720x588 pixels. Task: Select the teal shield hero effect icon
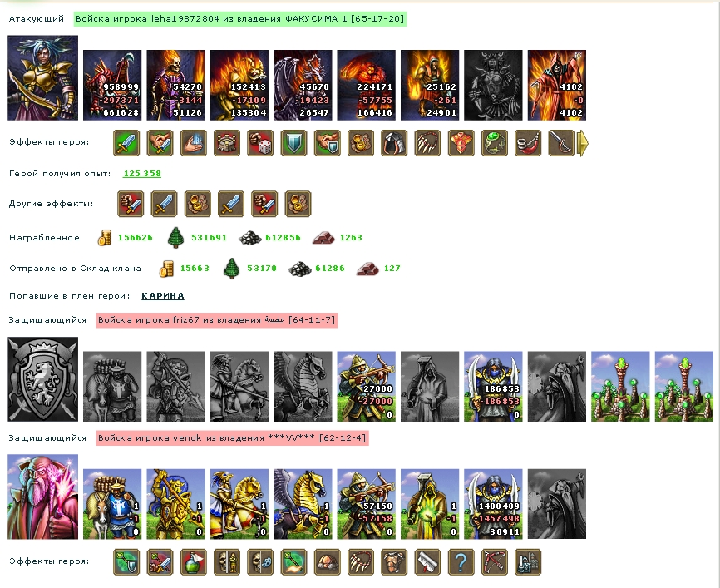pos(293,143)
